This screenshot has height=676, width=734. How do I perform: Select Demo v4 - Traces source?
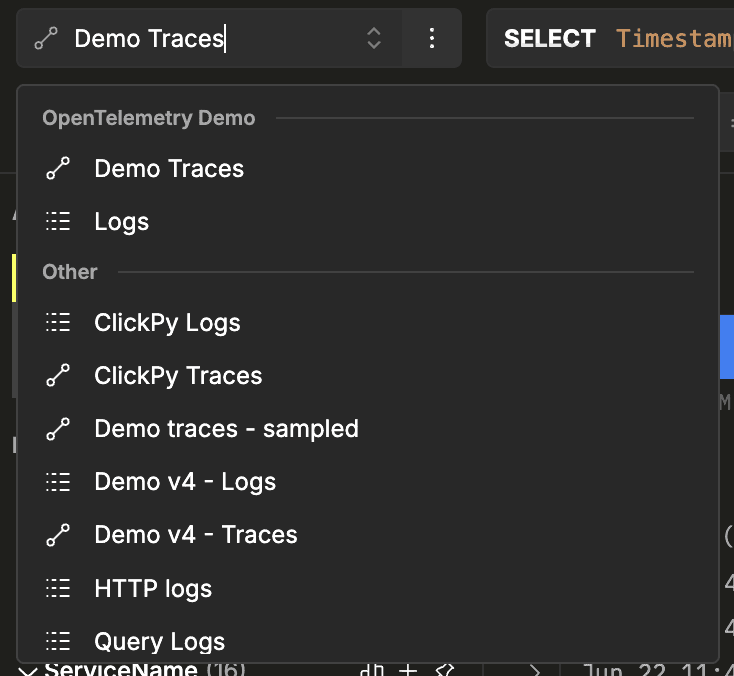tap(367, 535)
